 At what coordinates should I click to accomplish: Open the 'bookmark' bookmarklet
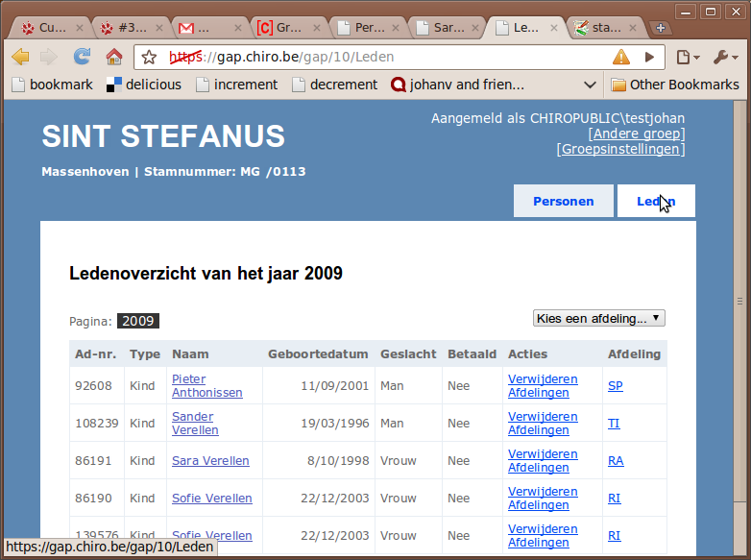(x=52, y=85)
